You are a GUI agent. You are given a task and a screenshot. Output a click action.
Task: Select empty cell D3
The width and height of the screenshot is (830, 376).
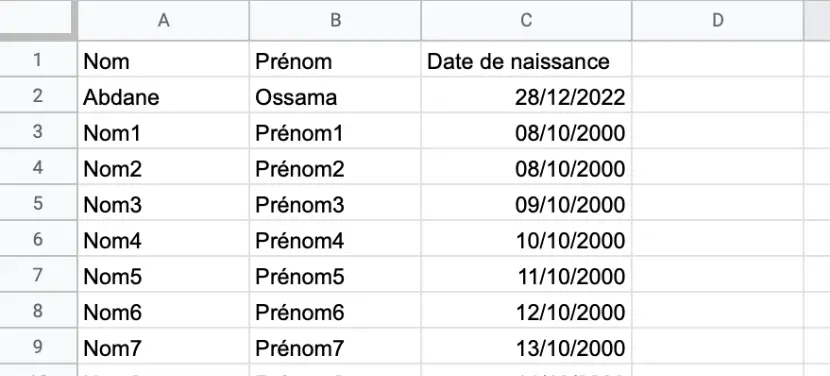click(x=717, y=131)
